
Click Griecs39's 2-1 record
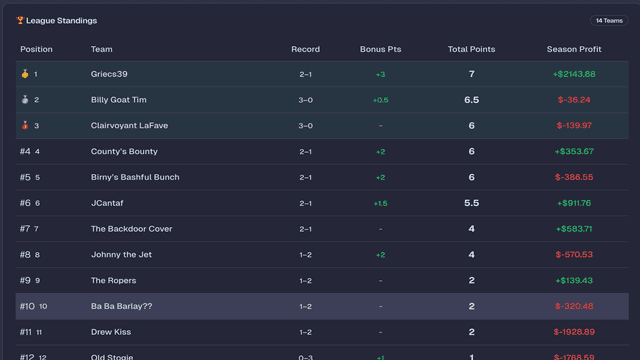(x=305, y=74)
